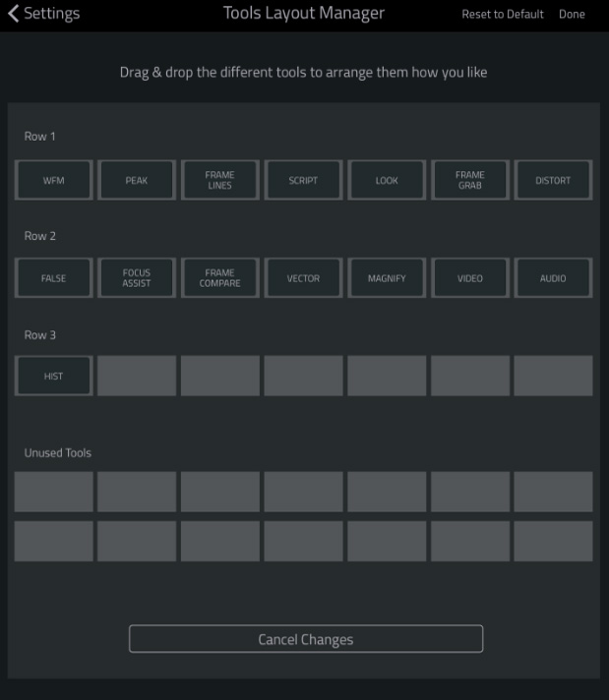
Task: Click the FRAME GRAB tool tile
Action: (470, 180)
